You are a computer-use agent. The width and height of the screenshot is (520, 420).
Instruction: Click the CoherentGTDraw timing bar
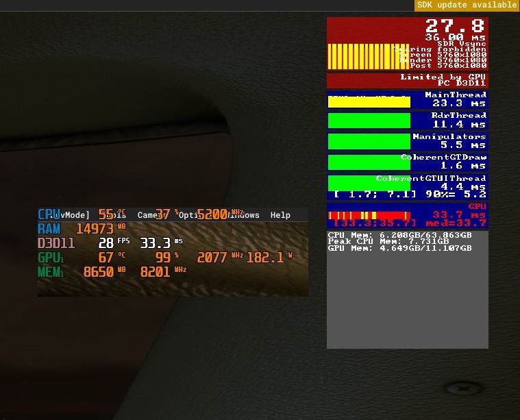pyautogui.click(x=369, y=162)
